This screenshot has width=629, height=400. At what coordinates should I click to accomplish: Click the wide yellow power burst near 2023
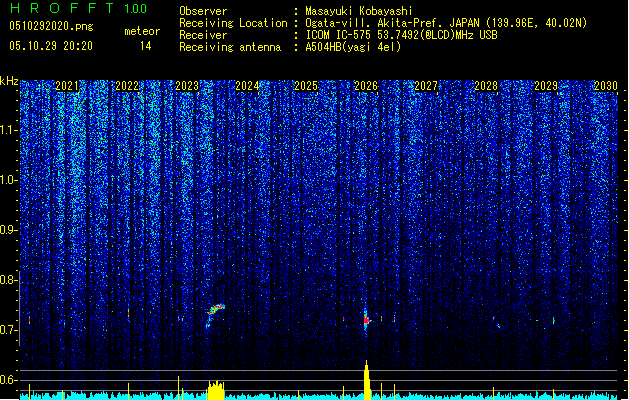point(216,390)
